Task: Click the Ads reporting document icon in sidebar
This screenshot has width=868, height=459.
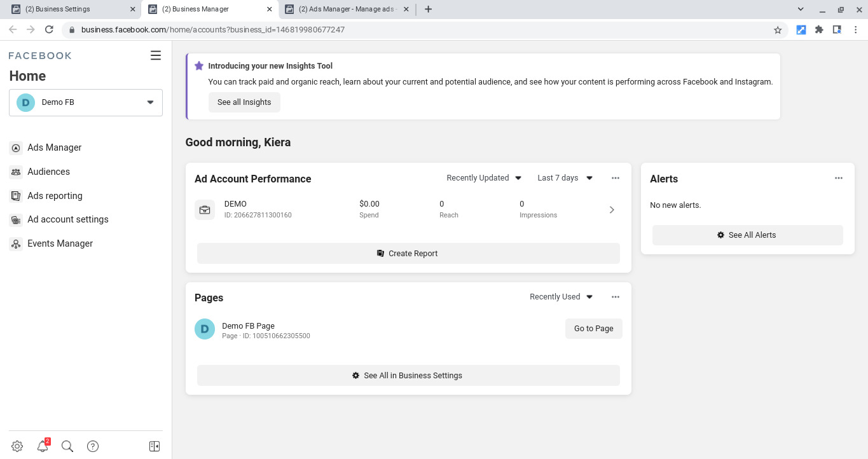Action: pyautogui.click(x=16, y=196)
